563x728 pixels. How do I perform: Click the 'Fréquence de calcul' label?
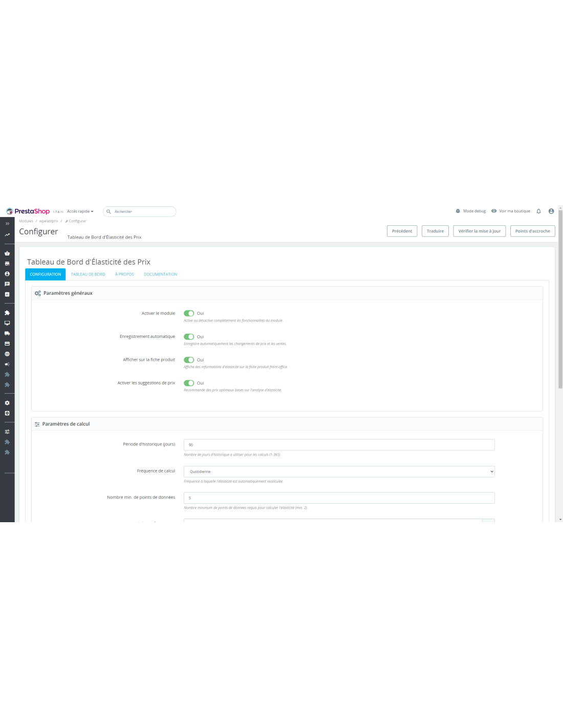coord(156,471)
